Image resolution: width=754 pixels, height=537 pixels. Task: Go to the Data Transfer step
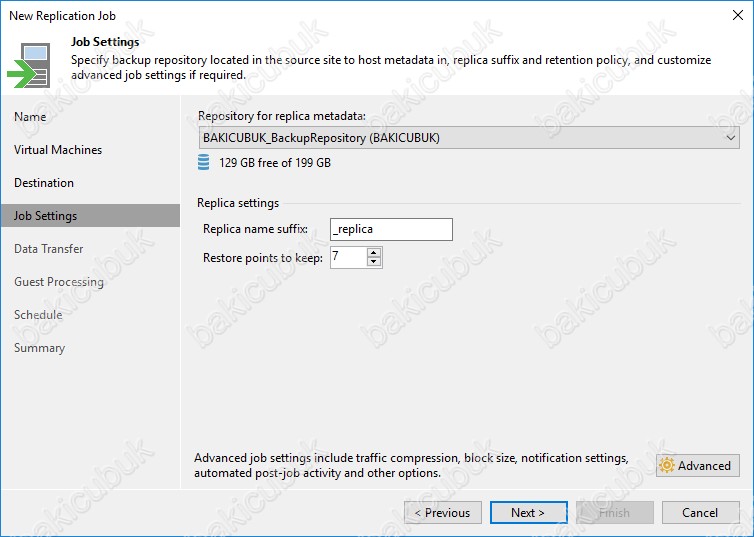[49, 249]
